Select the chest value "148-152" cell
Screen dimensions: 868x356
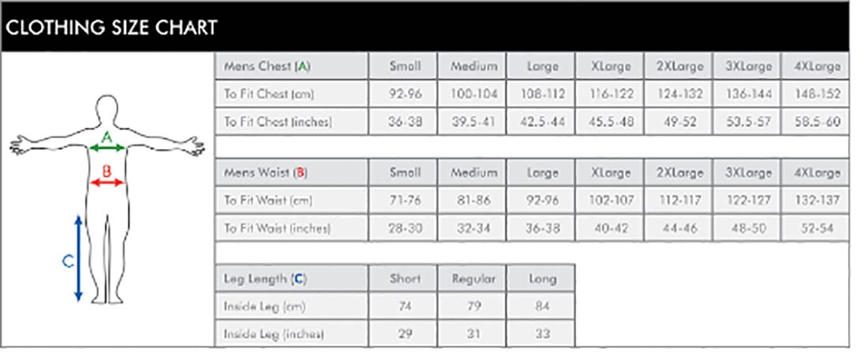[x=816, y=94]
